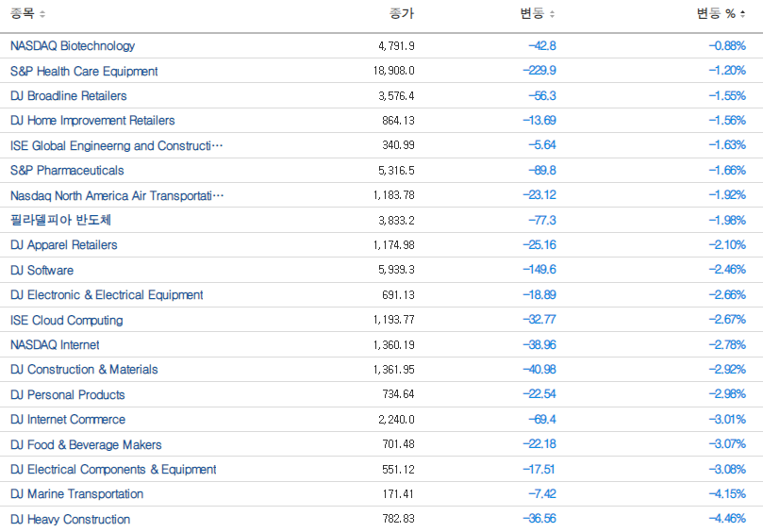Sort by the 변동 column sort arrows

[552, 14]
